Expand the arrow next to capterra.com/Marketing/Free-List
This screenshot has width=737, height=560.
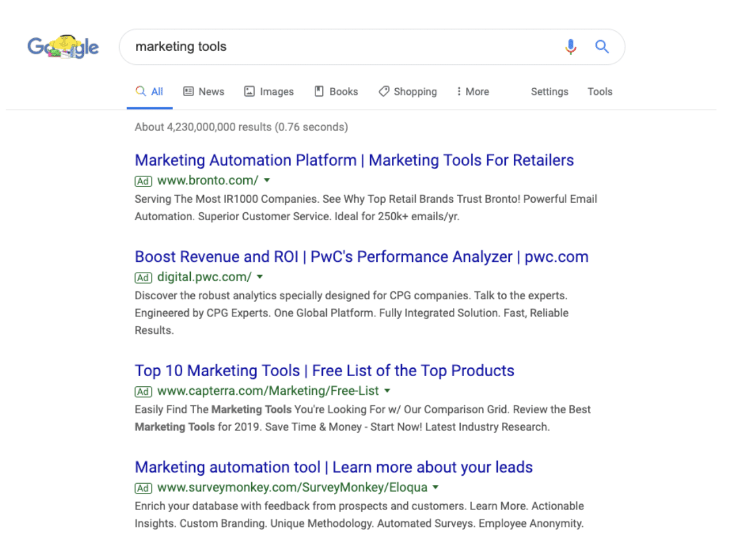(387, 391)
